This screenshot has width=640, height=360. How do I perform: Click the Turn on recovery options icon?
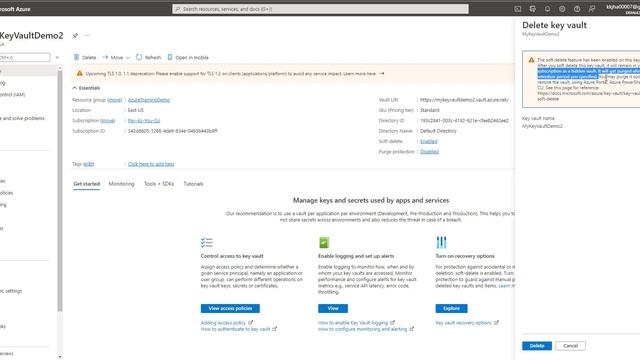(441, 242)
